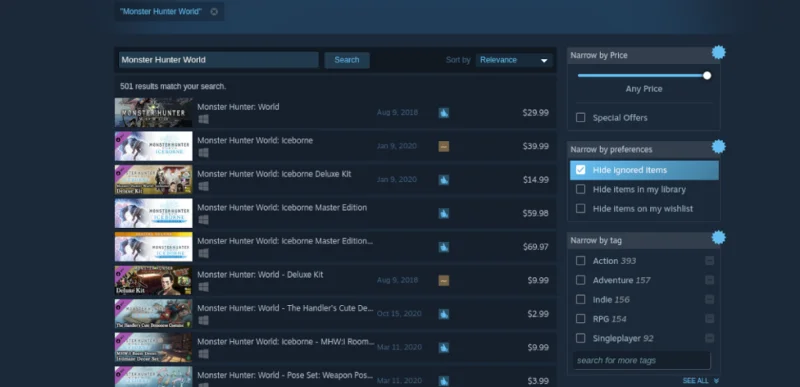
Task: Click the Monster Hunter World search field
Action: [219, 60]
